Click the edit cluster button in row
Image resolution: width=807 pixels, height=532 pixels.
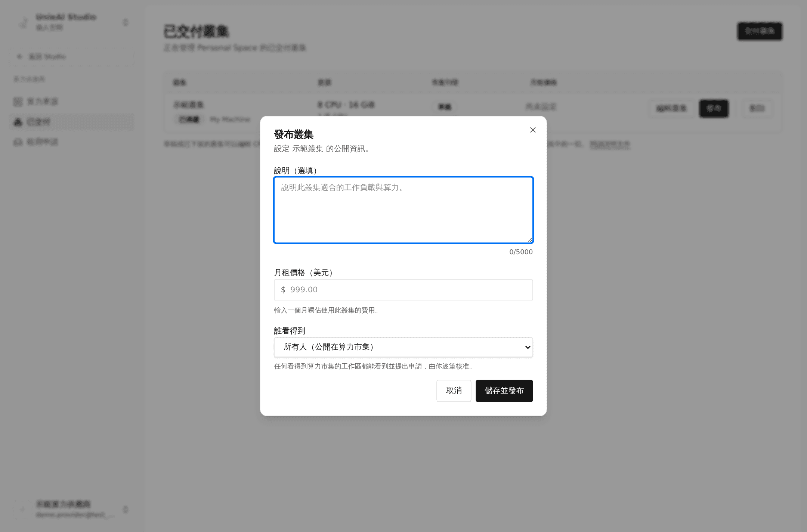click(x=671, y=109)
